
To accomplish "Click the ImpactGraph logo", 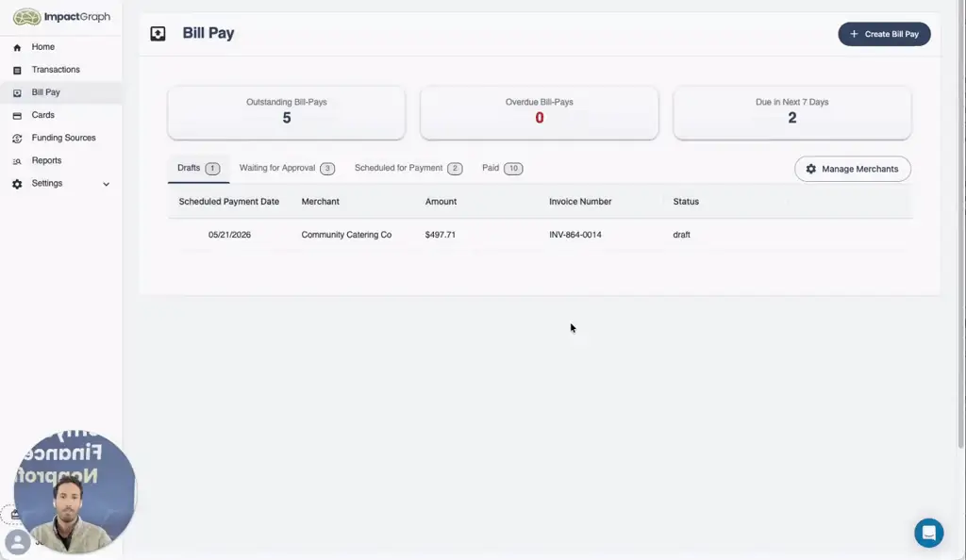I will tap(61, 17).
